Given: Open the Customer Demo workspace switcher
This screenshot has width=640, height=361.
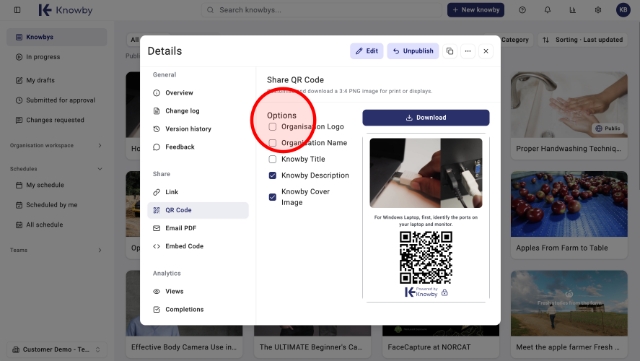Looking at the screenshot, I should click(x=57, y=350).
